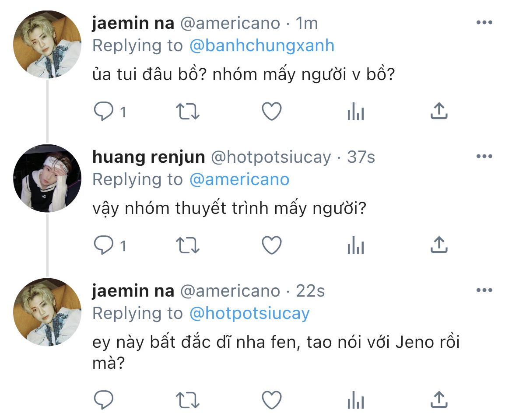Share jaemin na's first tweet
The height and width of the screenshot is (420, 512).
point(439,112)
